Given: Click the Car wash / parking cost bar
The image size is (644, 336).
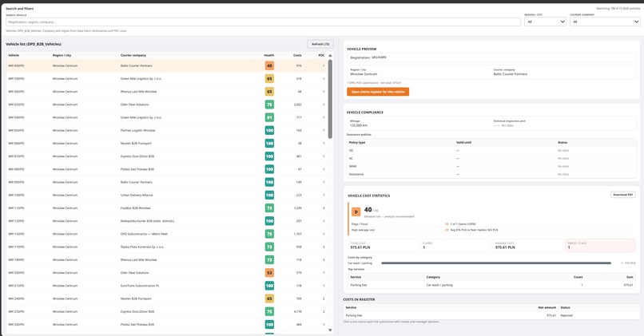Looking at the screenshot, I should (495, 263).
